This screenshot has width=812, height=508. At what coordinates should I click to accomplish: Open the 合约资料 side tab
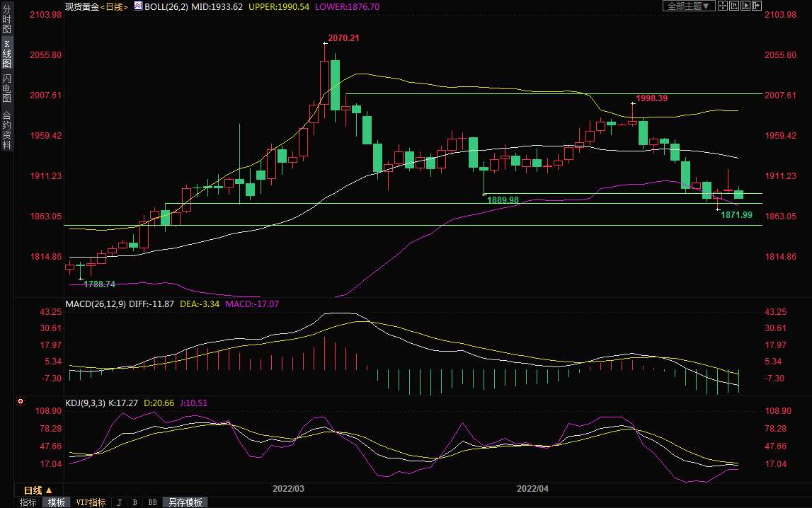6,129
